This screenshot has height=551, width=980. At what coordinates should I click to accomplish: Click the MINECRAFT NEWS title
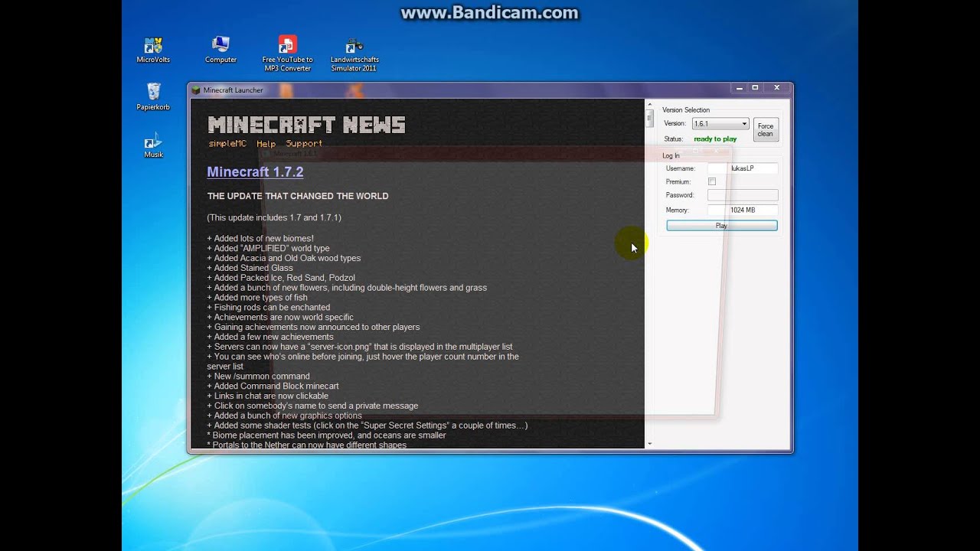pos(306,125)
